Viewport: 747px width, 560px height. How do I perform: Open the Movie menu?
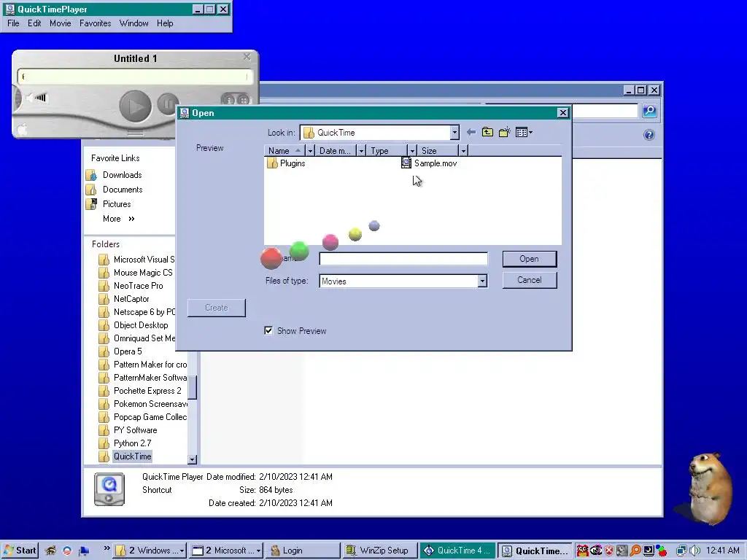pos(60,23)
